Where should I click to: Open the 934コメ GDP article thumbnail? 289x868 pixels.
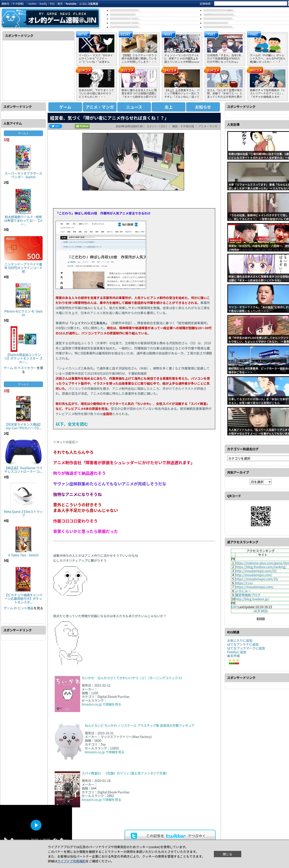click(97, 79)
